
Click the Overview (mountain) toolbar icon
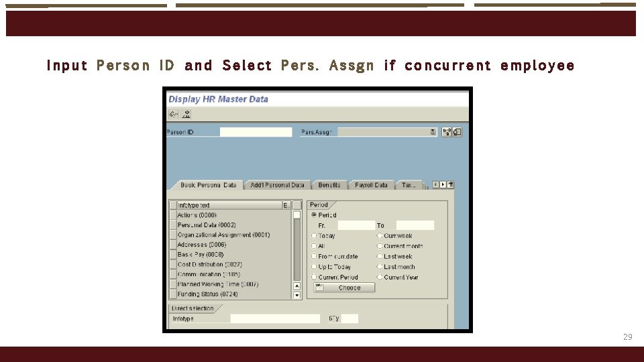coord(186,115)
